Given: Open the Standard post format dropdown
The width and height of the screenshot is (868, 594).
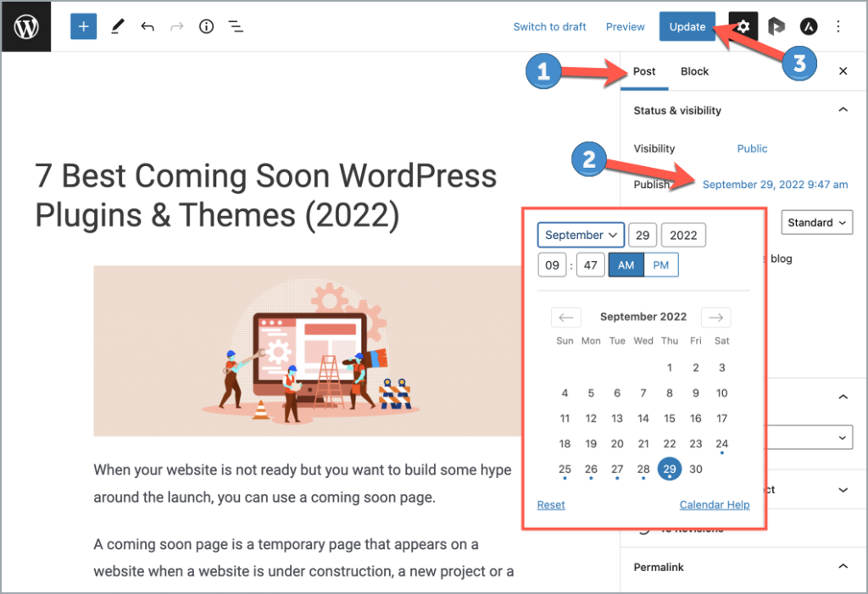Looking at the screenshot, I should tap(816, 222).
